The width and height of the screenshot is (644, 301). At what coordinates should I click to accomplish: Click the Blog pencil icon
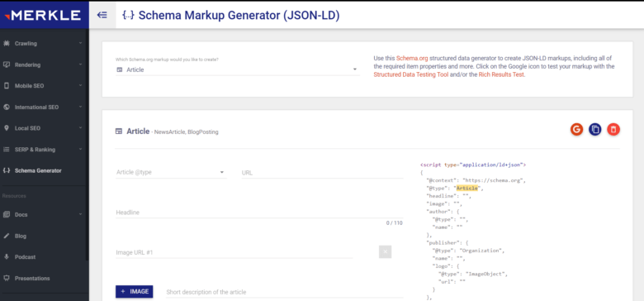(6, 236)
